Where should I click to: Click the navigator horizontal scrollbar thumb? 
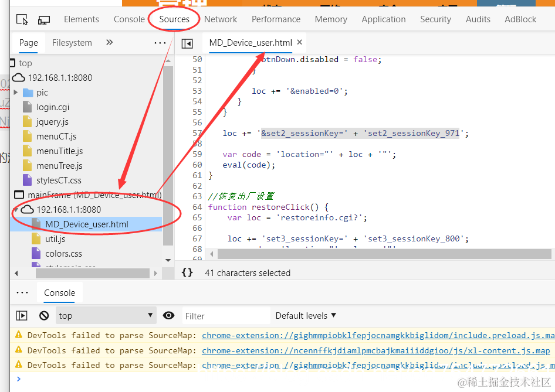[93, 273]
